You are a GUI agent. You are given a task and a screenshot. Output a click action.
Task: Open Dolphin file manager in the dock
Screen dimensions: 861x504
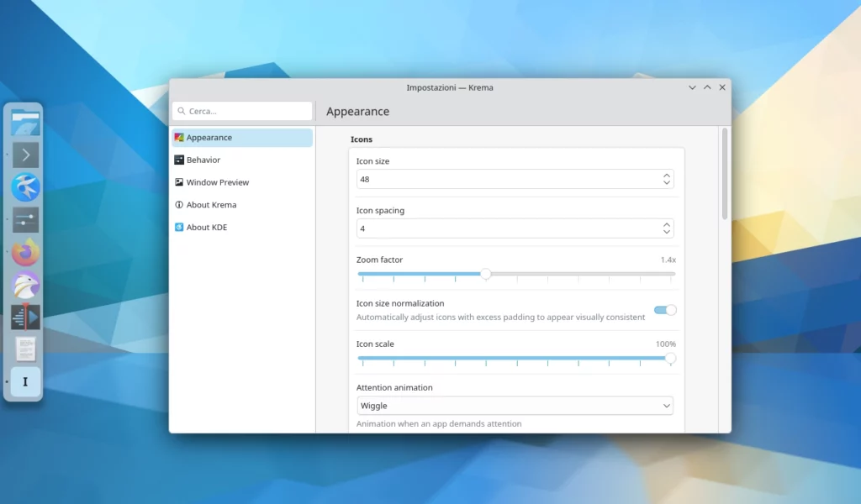point(25,123)
